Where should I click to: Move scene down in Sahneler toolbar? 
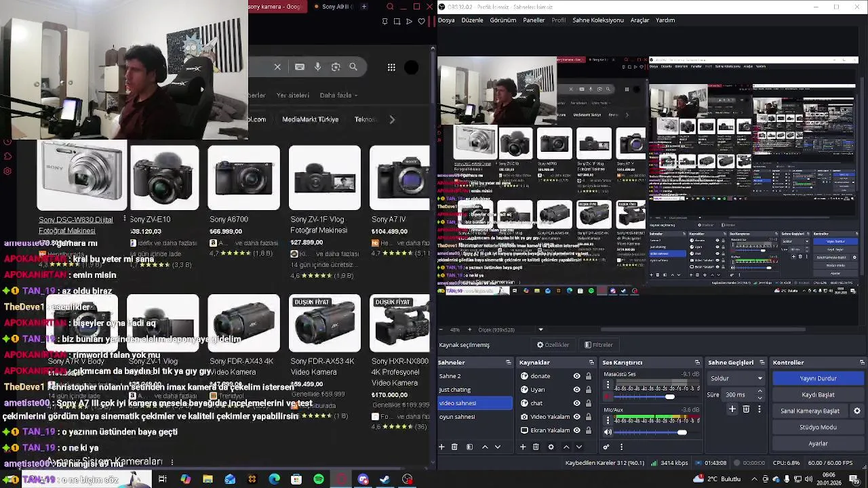[x=498, y=447]
